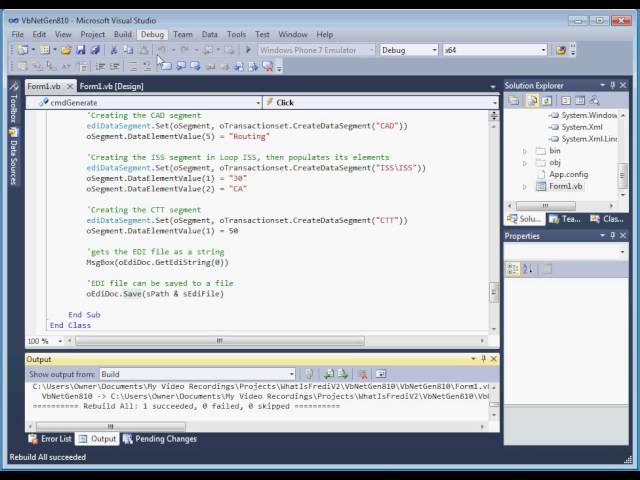Open the Tools menu
The height and width of the screenshot is (480, 640).
[x=236, y=34]
